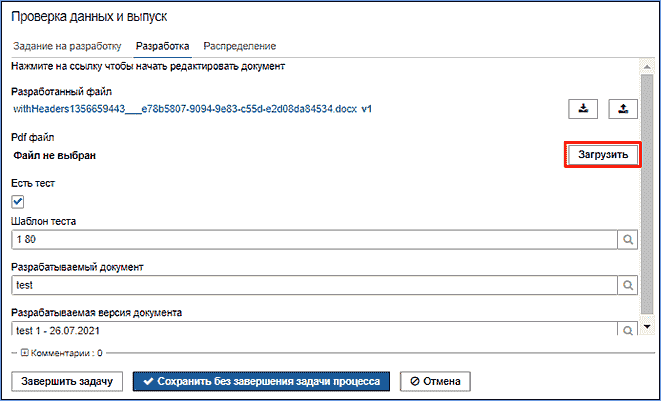
Task: Click search icon for Разрабатываемая версия документа
Action: [x=626, y=329]
